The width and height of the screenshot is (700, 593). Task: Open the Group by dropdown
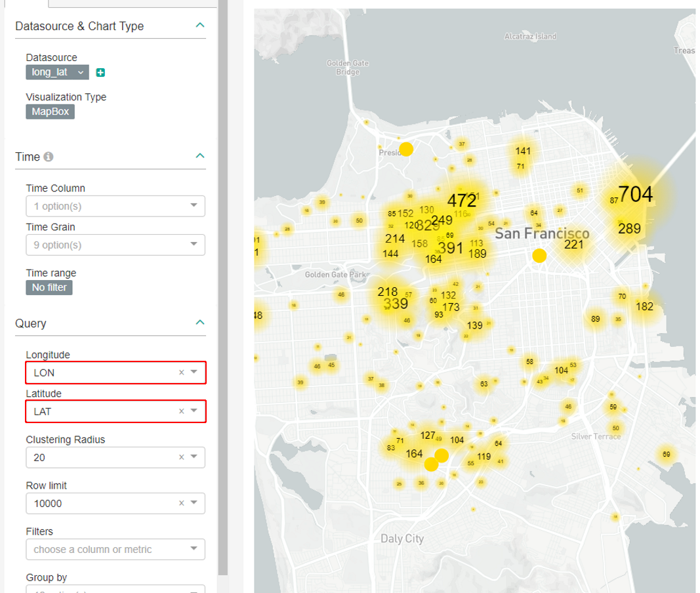coord(194,588)
